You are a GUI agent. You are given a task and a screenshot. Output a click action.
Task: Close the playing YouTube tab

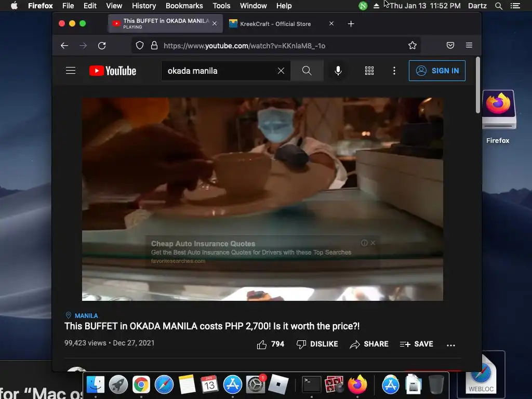tap(215, 23)
